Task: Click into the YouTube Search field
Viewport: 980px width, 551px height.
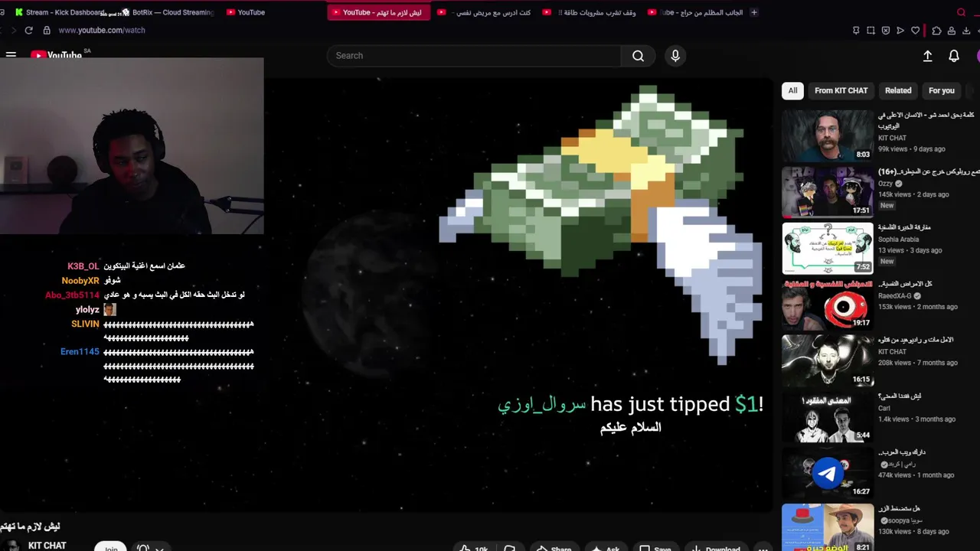Action: pos(473,56)
